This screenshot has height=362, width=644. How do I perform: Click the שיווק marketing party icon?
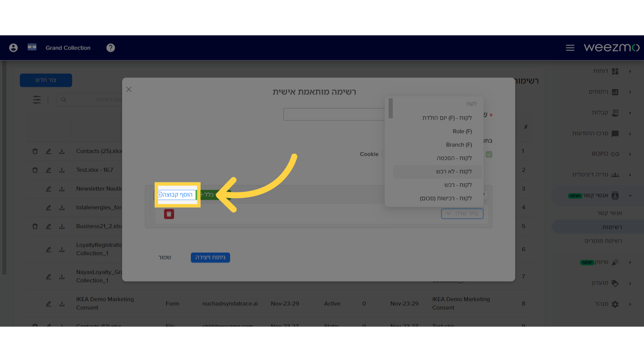click(615, 262)
